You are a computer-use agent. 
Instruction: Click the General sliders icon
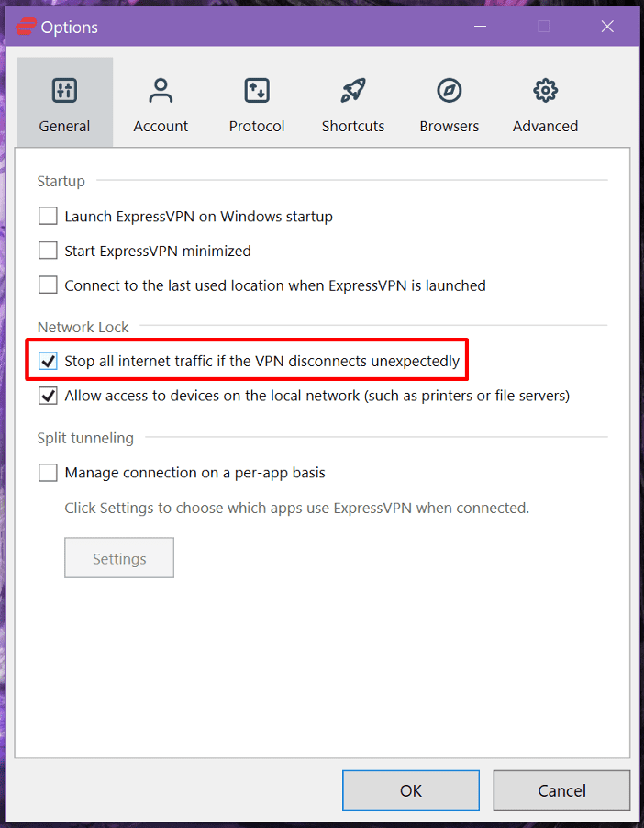point(64,90)
